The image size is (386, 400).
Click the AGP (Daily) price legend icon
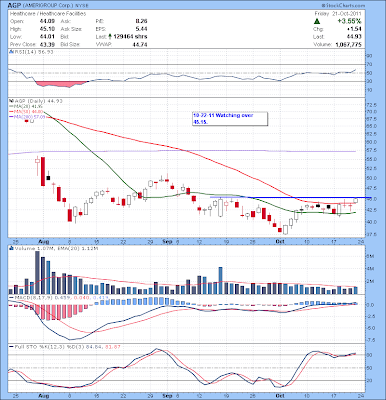pos(11,101)
